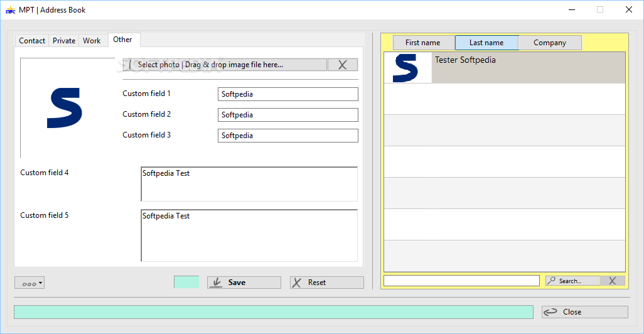
Task: Select the Other tab
Action: tap(123, 40)
